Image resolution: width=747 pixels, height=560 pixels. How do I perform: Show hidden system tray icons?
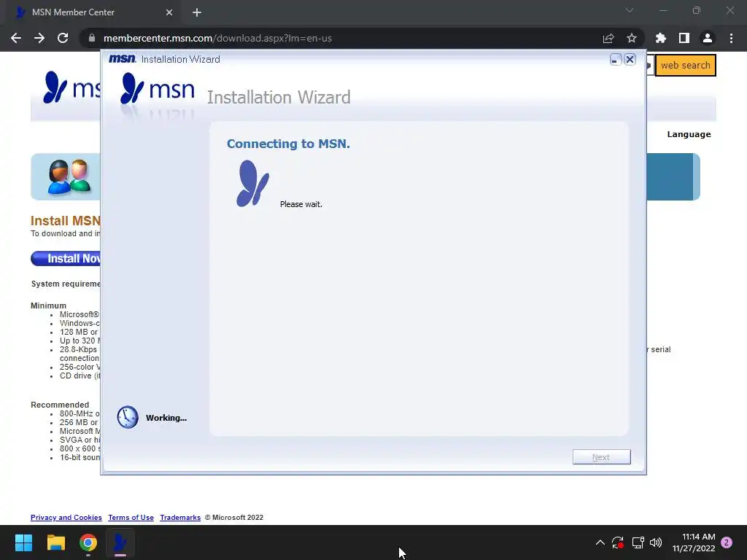(600, 542)
